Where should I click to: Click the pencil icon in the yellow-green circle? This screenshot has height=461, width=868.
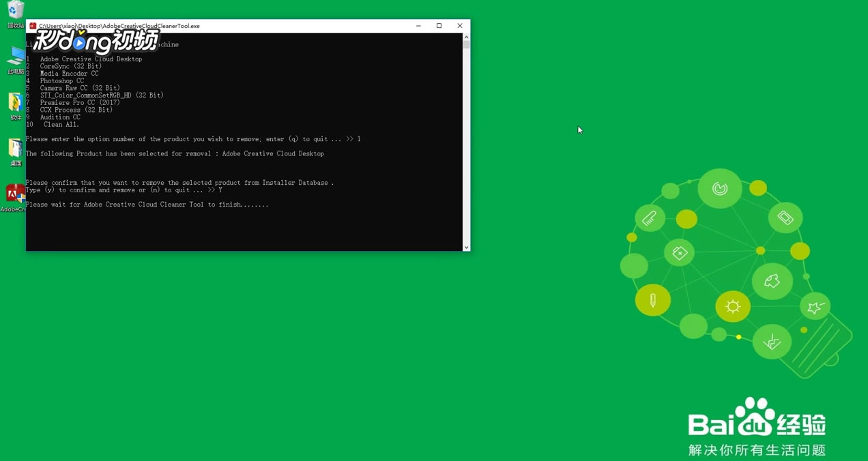pyautogui.click(x=653, y=300)
